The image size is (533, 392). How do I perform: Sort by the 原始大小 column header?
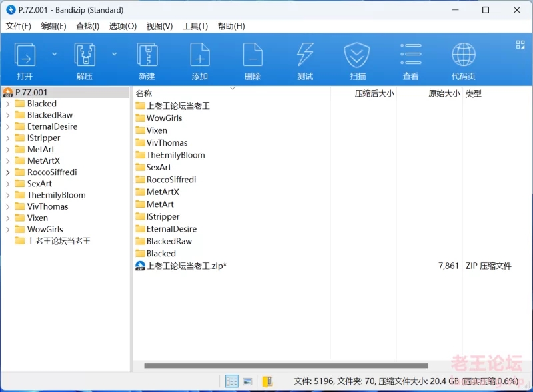click(x=444, y=94)
